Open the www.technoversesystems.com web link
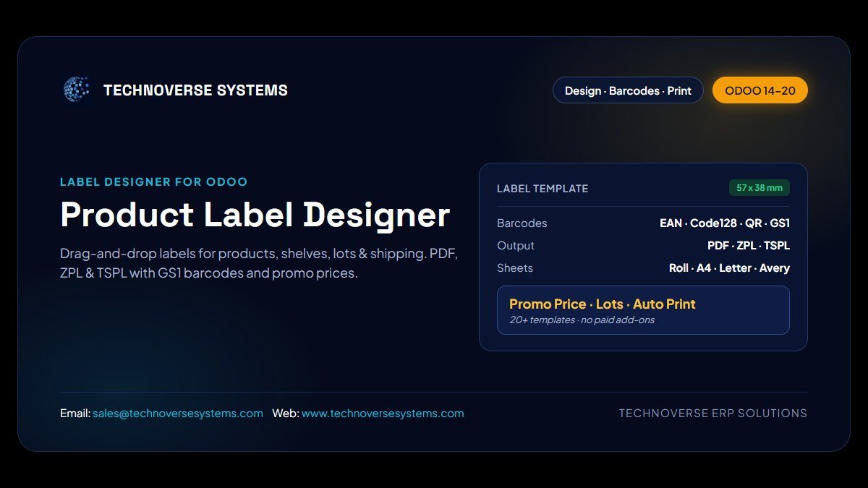Viewport: 868px width, 488px height. (x=383, y=414)
